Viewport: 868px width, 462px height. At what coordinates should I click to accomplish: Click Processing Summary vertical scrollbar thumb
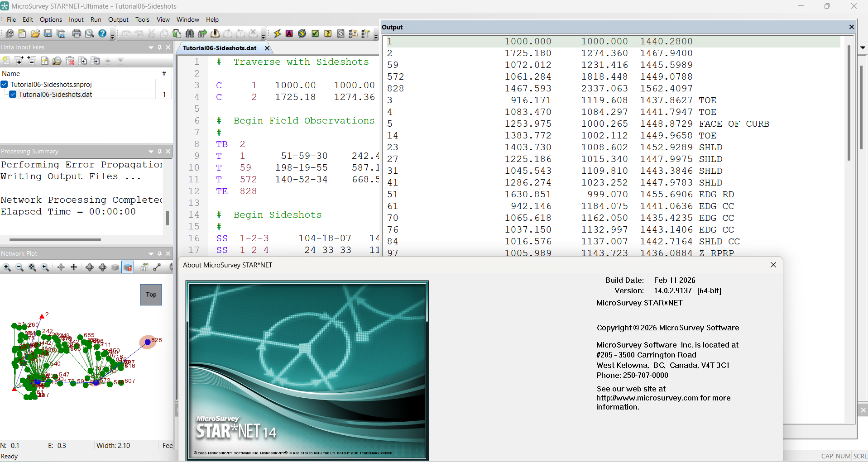point(167,218)
